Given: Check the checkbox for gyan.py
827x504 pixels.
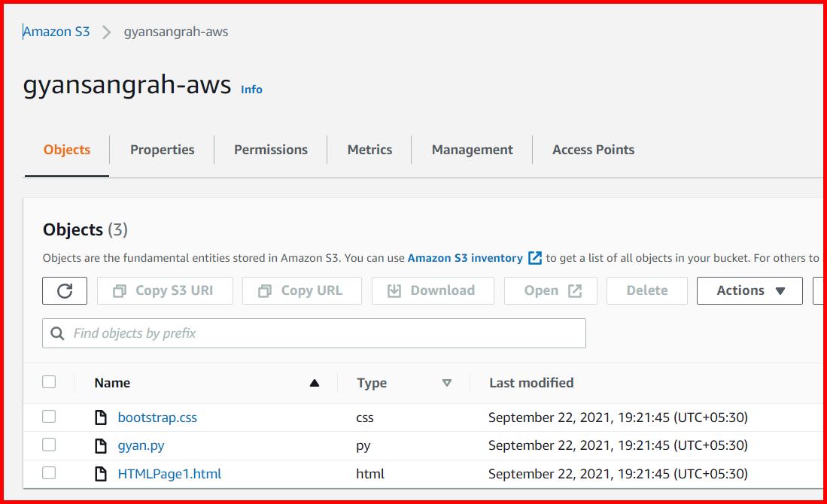Looking at the screenshot, I should [x=49, y=445].
